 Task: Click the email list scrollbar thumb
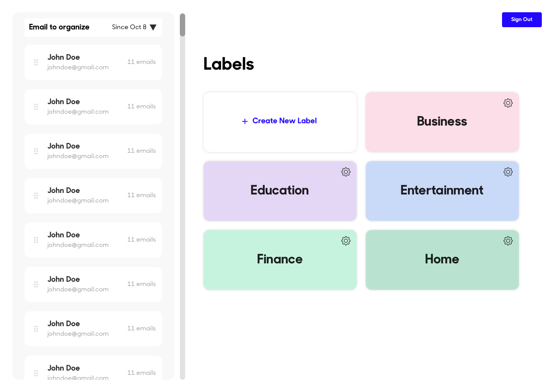point(183,25)
